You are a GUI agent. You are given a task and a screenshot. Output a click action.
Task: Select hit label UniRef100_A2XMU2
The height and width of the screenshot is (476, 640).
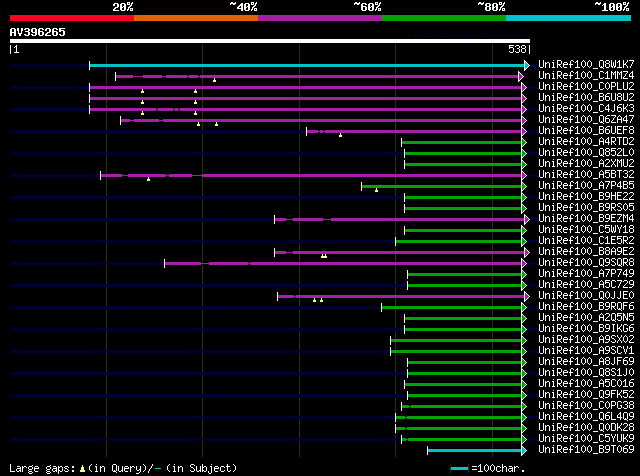click(x=586, y=164)
